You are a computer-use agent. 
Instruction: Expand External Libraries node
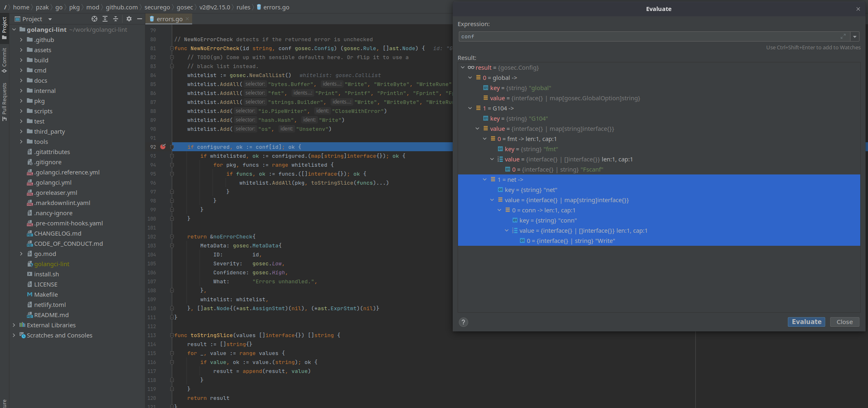pos(14,325)
